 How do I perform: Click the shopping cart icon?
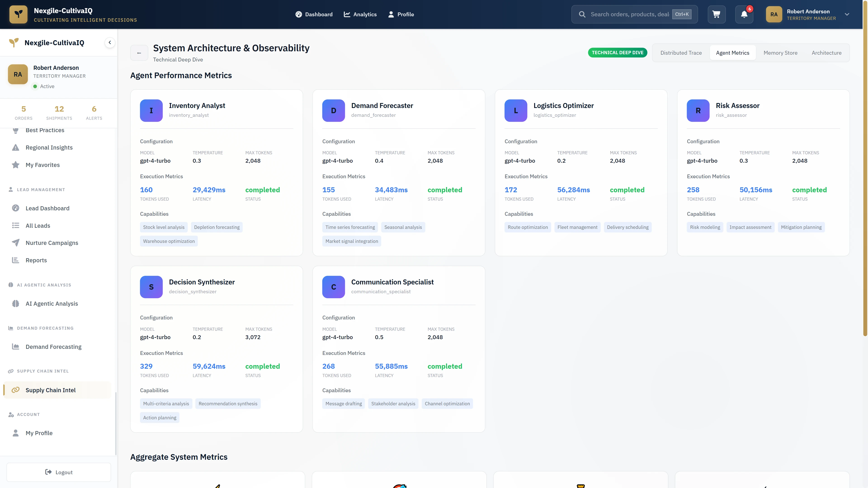tap(716, 14)
